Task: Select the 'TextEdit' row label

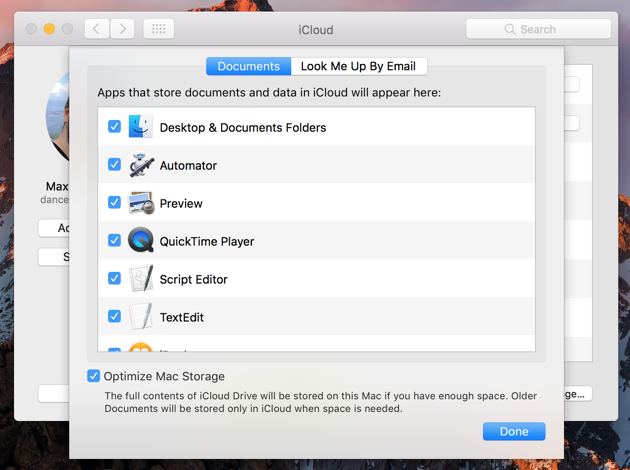Action: point(182,317)
